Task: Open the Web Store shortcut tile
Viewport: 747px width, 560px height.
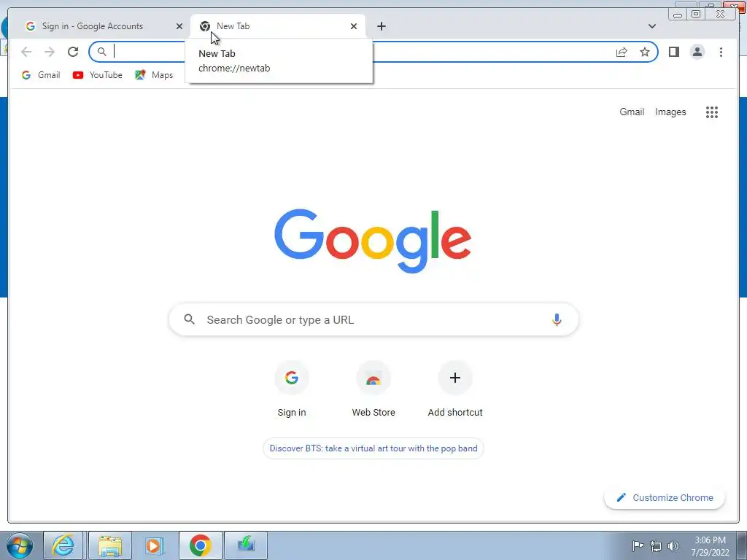Action: (x=373, y=389)
